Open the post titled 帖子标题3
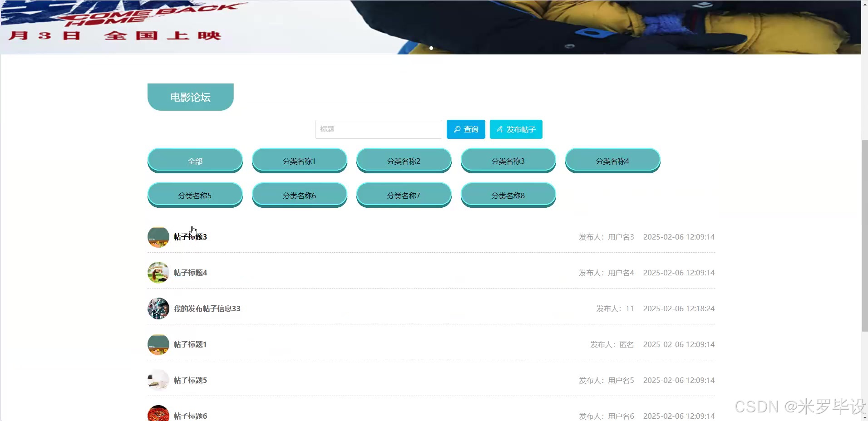 tap(190, 237)
